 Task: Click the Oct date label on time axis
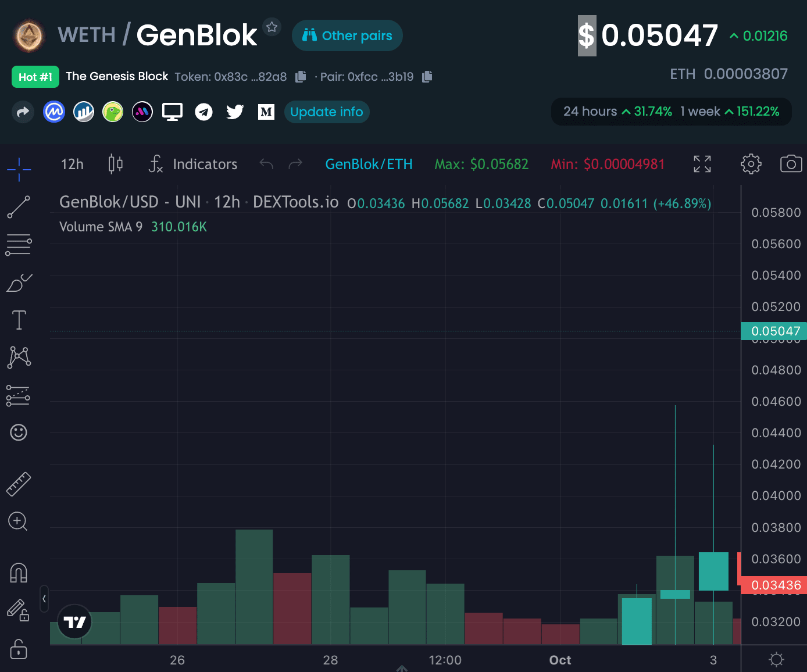click(x=560, y=660)
